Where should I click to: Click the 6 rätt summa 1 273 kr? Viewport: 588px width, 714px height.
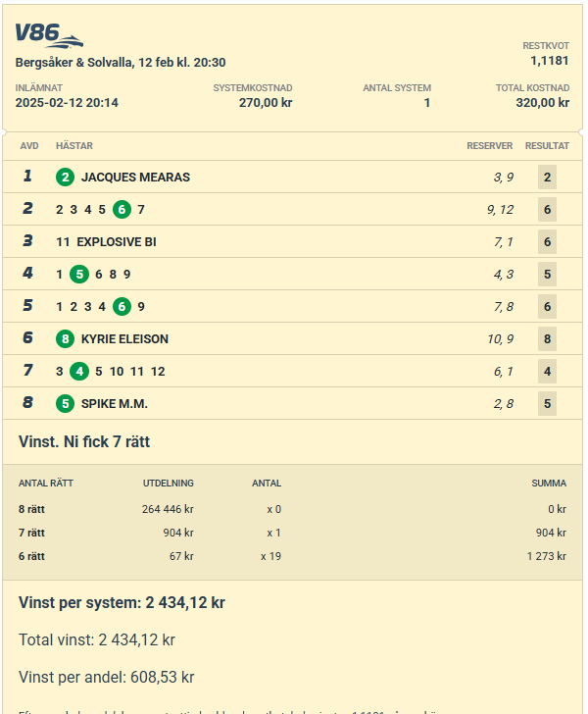547,556
